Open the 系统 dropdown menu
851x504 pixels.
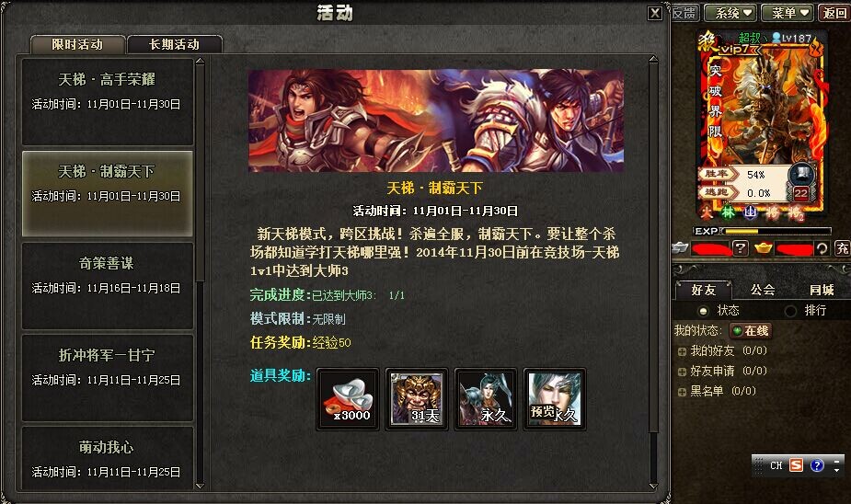731,13
